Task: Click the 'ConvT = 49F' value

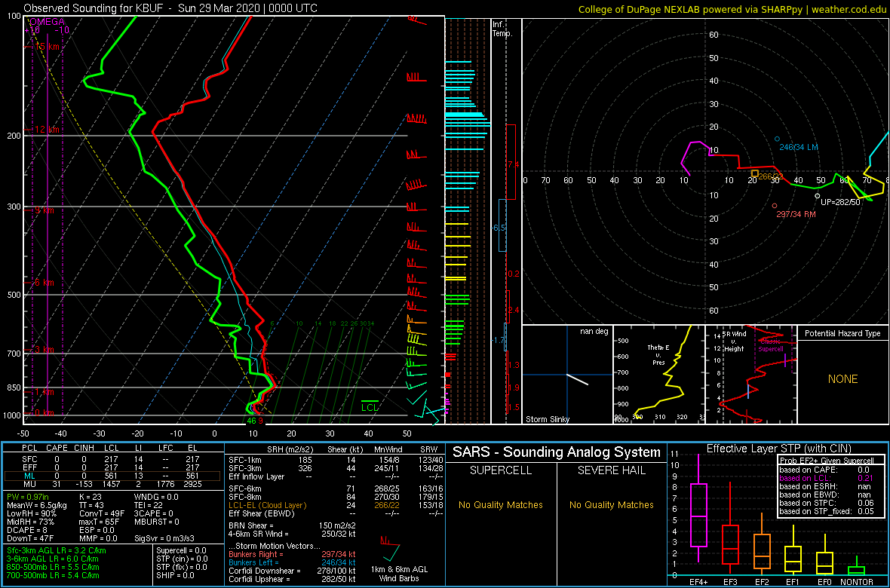Action: pos(101,514)
